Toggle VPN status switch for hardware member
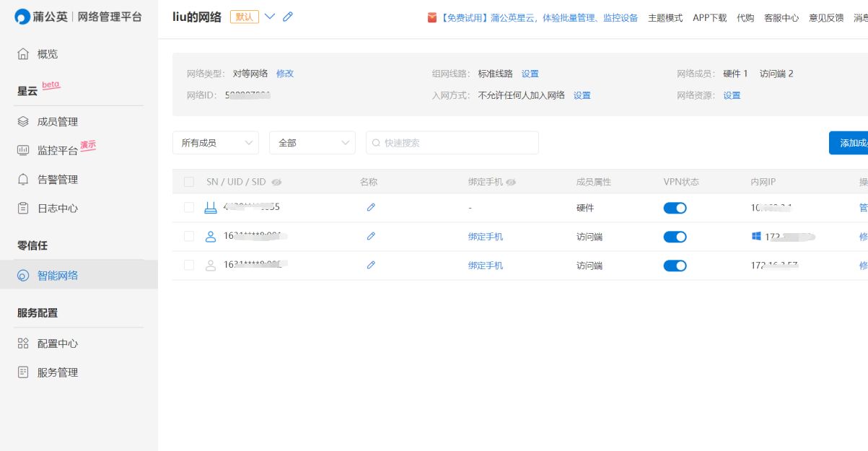The width and height of the screenshot is (868, 451). (675, 208)
